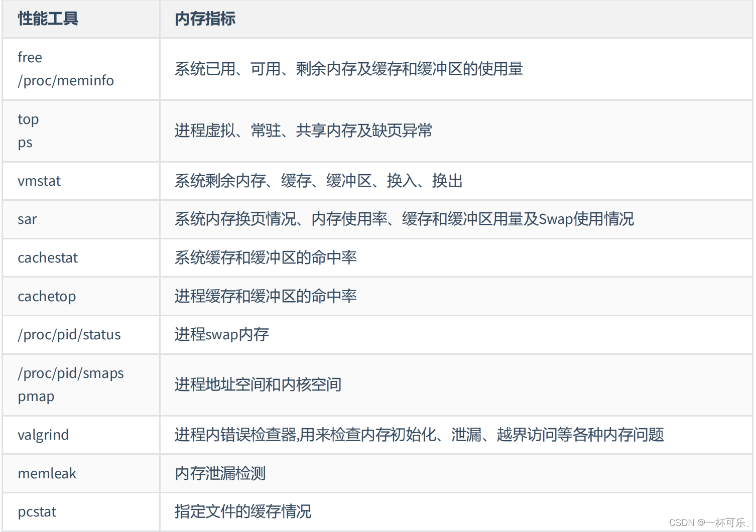Click the description of used, available and free memory
The height and width of the screenshot is (532, 756).
tap(349, 69)
